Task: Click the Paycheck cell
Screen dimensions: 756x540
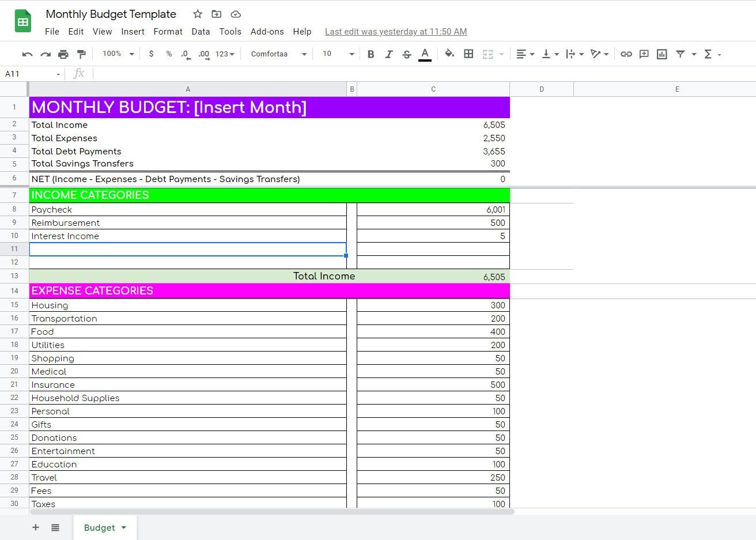Action: point(188,210)
